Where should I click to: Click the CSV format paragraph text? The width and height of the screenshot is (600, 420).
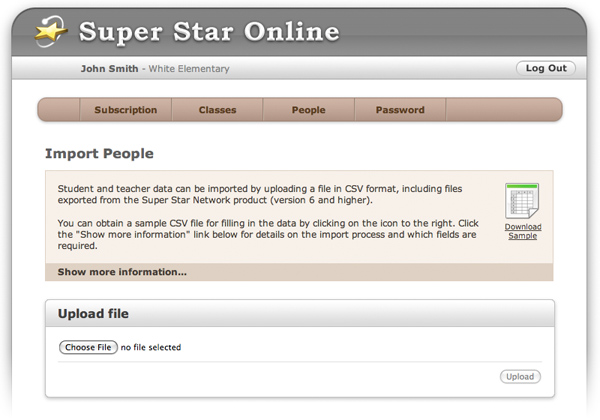tap(260, 194)
